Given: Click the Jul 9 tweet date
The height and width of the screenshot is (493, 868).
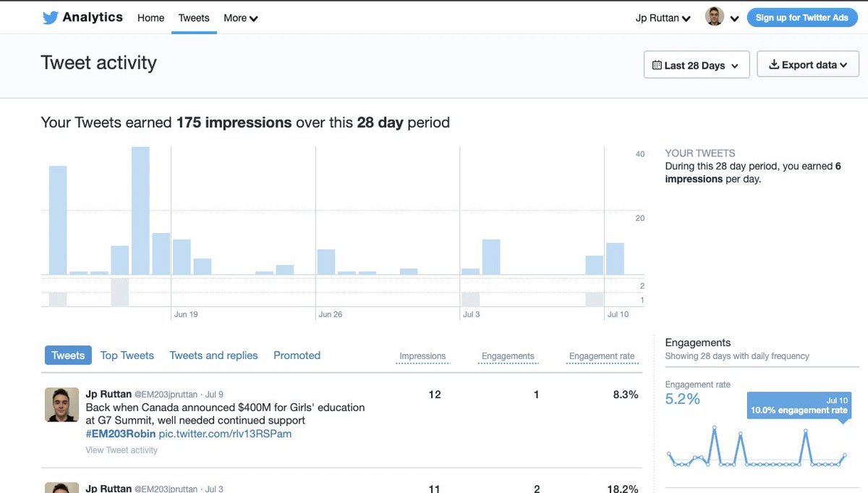Looking at the screenshot, I should pos(215,395).
